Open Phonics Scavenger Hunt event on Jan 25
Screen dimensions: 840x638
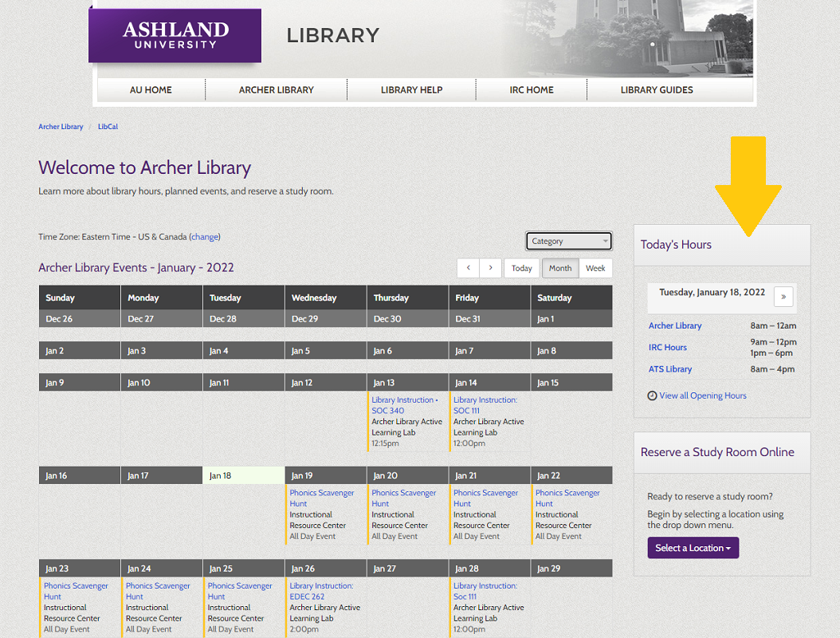(239, 591)
